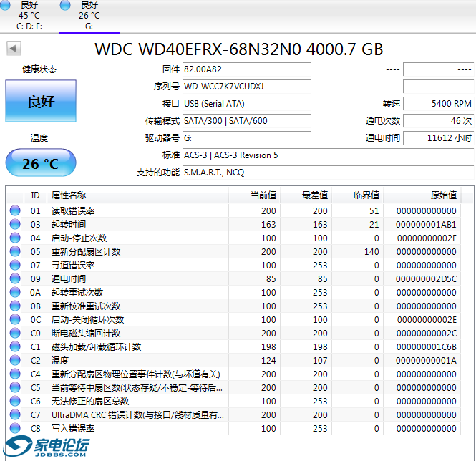Click status orb for row 07 寻道错误率
Image resolution: width=476 pixels, height=461 pixels.
coord(15,265)
